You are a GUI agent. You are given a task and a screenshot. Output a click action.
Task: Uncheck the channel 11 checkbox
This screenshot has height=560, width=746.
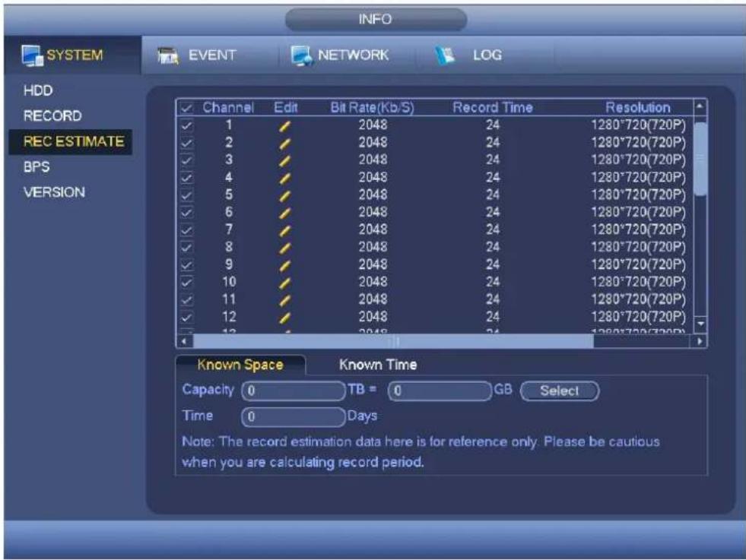(186, 299)
